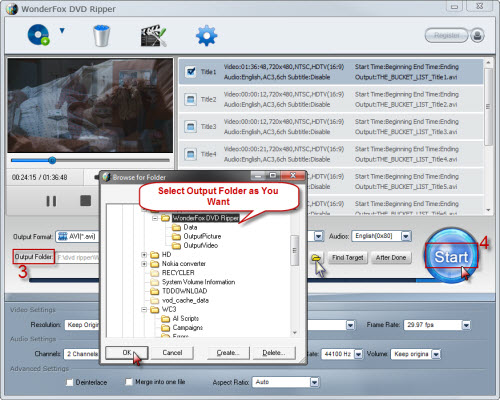Click the Output Folder path field
This screenshot has height=400, width=500.
point(78,257)
